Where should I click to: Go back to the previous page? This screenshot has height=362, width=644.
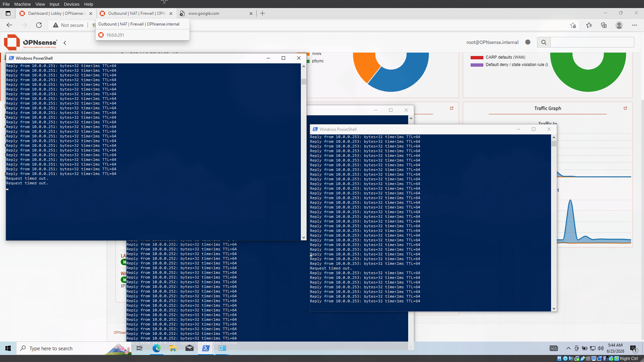(x=9, y=25)
